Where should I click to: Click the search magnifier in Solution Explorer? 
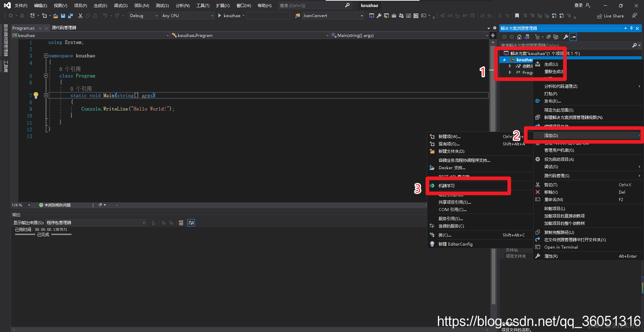635,45
